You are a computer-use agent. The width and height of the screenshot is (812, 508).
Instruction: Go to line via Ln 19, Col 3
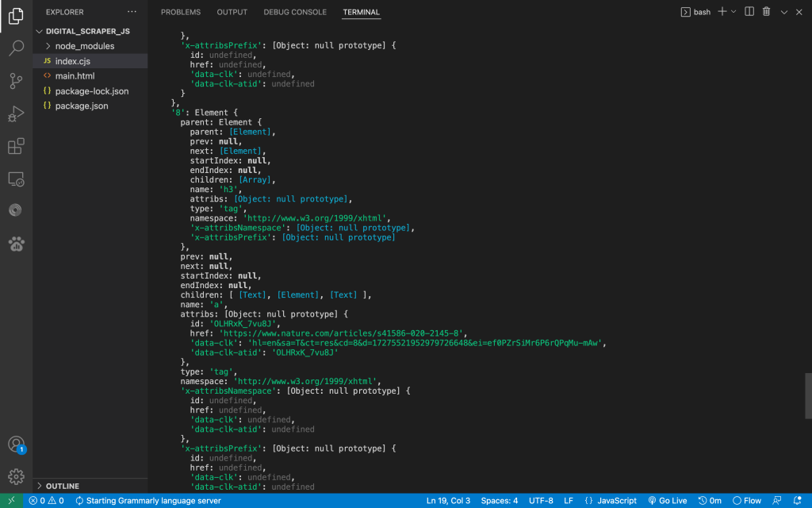448,501
